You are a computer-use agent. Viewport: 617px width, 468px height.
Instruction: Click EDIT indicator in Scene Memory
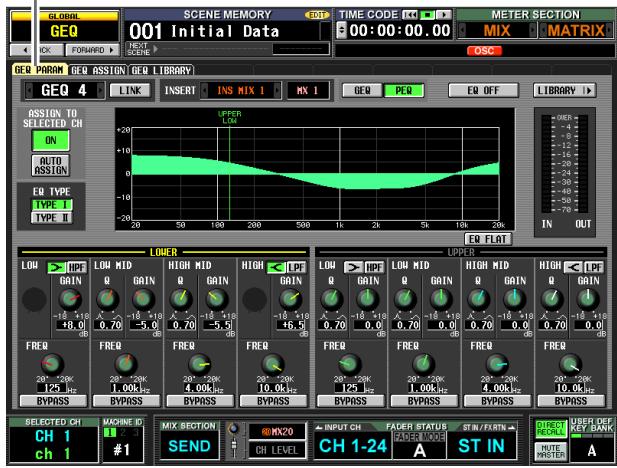pos(317,15)
